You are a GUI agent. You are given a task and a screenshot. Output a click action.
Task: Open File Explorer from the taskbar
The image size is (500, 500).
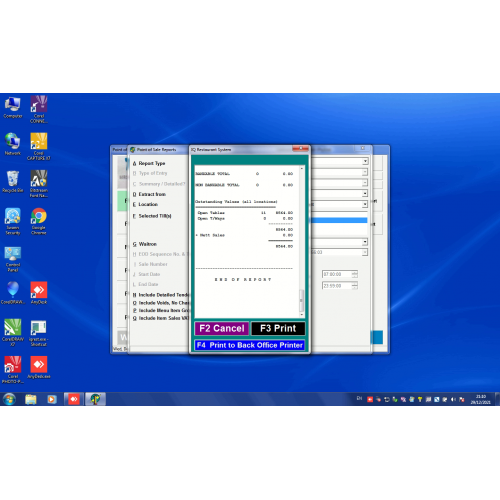(31, 399)
